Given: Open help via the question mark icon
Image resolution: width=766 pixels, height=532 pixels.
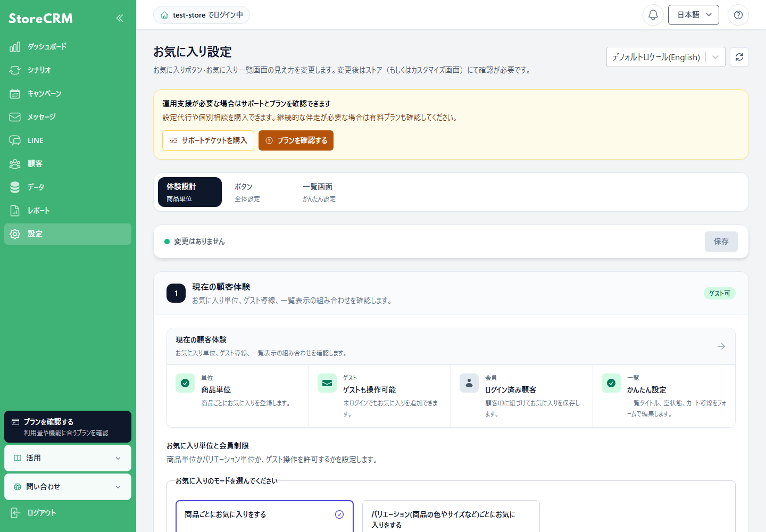Looking at the screenshot, I should 738,15.
